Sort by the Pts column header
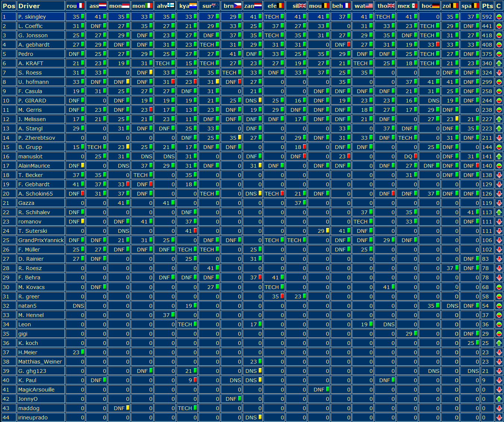This screenshot has height=422, width=504. (487, 6)
